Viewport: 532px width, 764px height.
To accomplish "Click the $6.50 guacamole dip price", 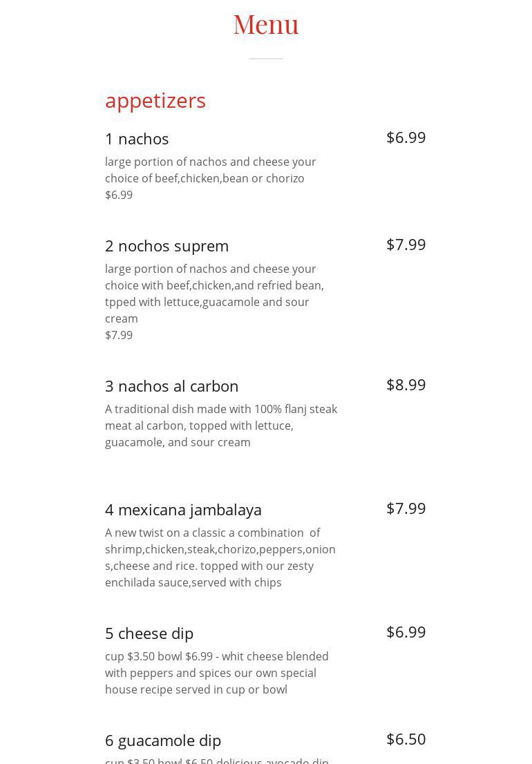I will pyautogui.click(x=406, y=739).
